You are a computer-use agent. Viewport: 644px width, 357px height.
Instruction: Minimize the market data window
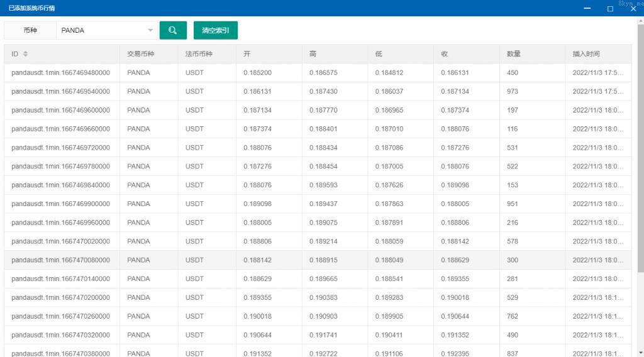587,8
